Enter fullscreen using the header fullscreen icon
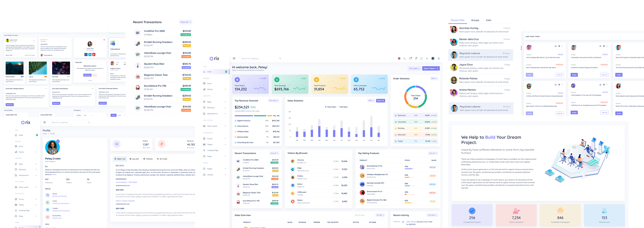The width and height of the screenshot is (644, 228). pyautogui.click(x=422, y=58)
